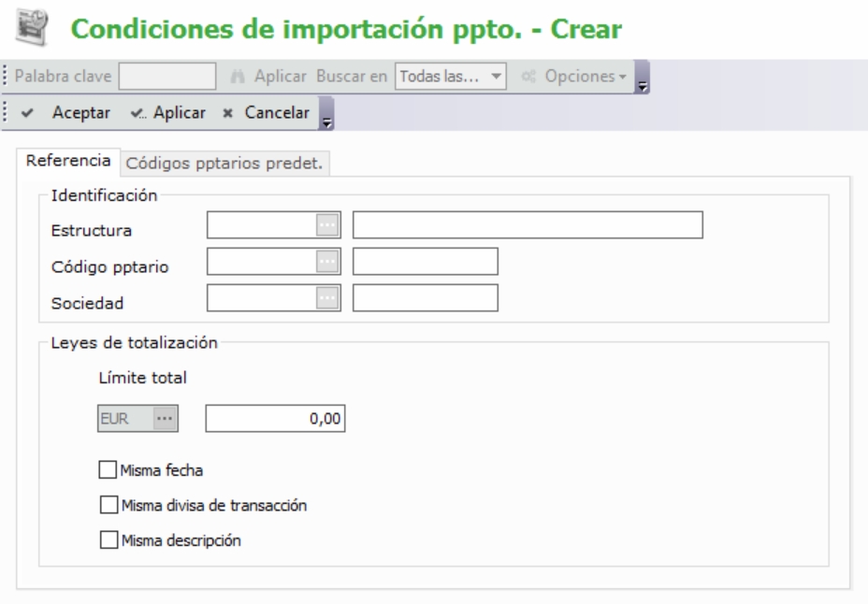Expand the action toolbar overflow arrow
Screen dimensions: 868x604
click(325, 120)
